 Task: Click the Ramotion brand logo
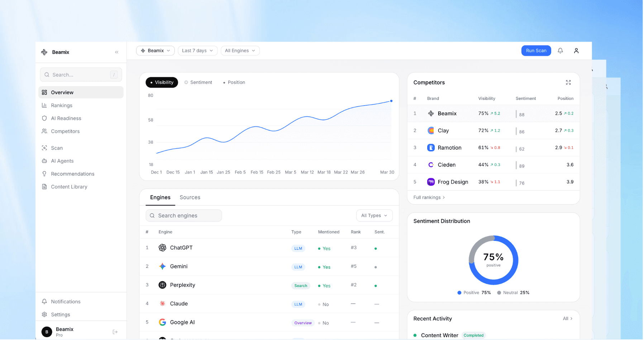[431, 148]
